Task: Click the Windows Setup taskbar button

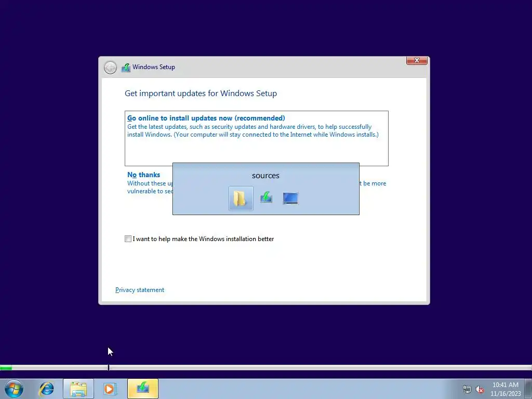Action: click(x=143, y=389)
